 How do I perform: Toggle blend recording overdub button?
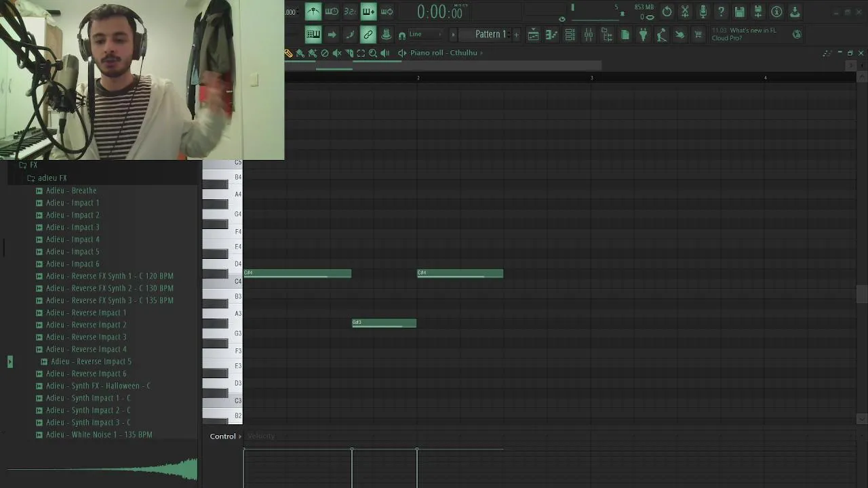[x=368, y=12]
